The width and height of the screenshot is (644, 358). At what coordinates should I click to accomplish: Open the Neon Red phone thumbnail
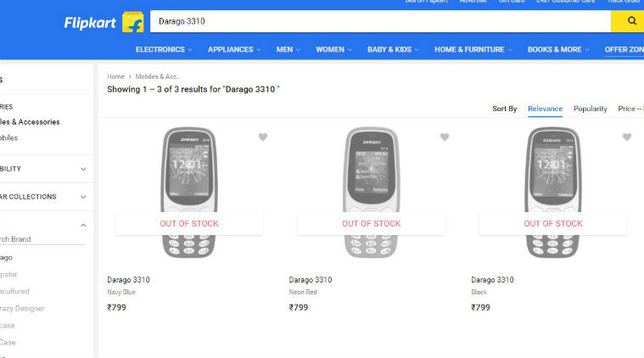point(371,193)
